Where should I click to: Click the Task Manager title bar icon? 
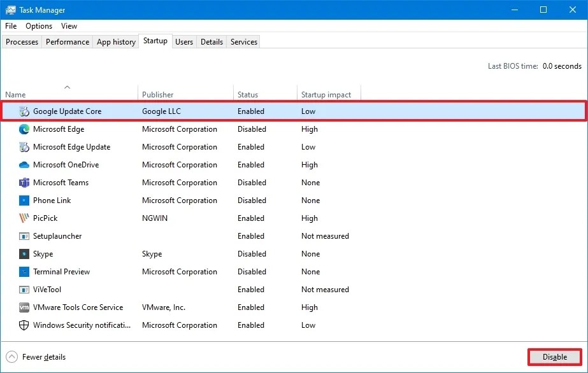pos(10,10)
